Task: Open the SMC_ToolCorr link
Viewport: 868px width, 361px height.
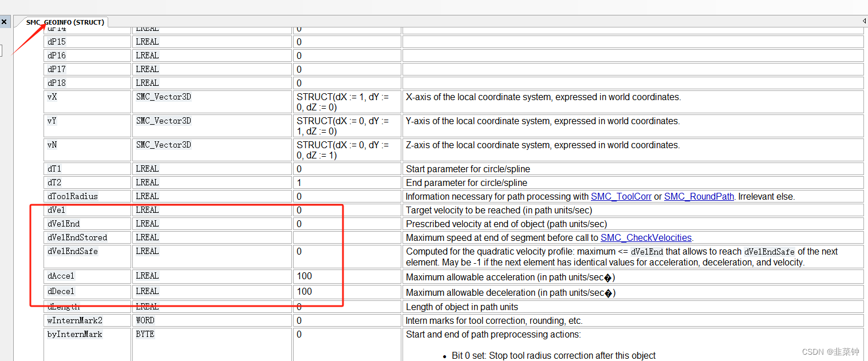Action: point(621,196)
